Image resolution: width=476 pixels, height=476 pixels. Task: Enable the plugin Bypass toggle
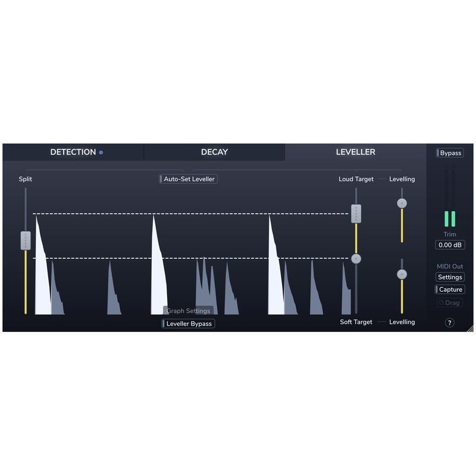point(450,152)
